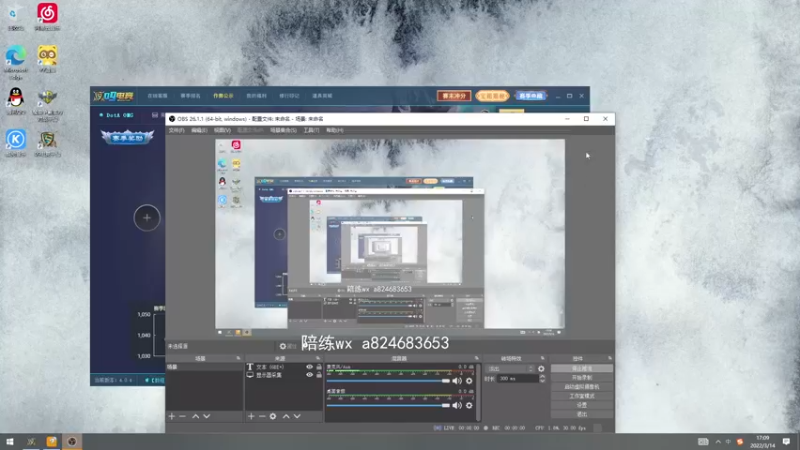This screenshot has width=800, height=450.
Task: Open OBS 设置 settings button
Action: [582, 405]
